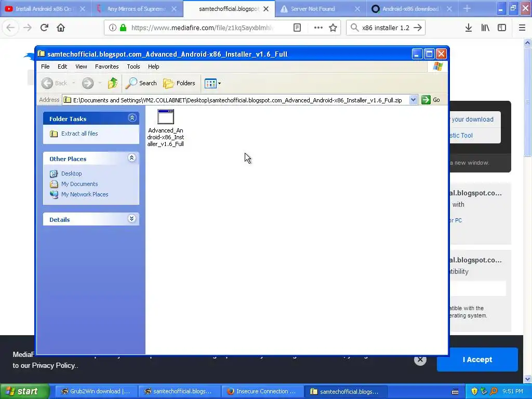
Task: Click the green padlock icon
Action: (124, 28)
